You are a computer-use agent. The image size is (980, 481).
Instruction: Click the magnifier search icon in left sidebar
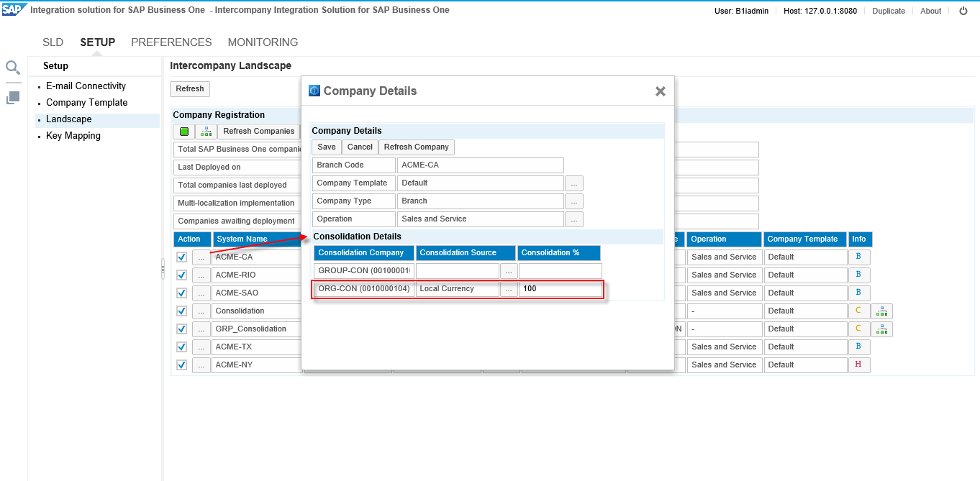pyautogui.click(x=12, y=68)
